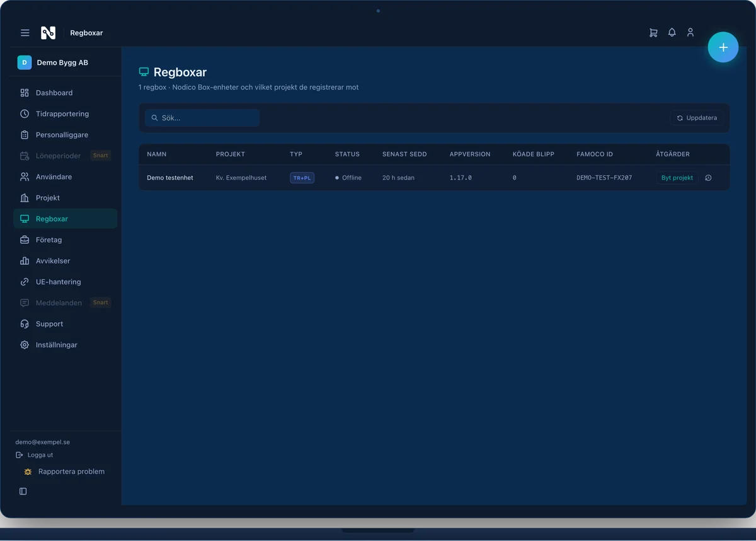Click the round plus add button
This screenshot has width=756, height=541.
pyautogui.click(x=723, y=47)
